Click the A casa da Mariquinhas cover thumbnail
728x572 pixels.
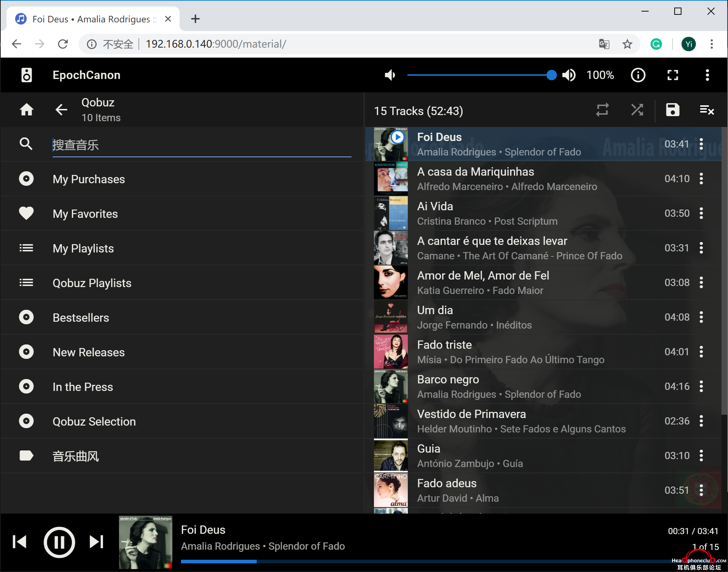point(391,179)
